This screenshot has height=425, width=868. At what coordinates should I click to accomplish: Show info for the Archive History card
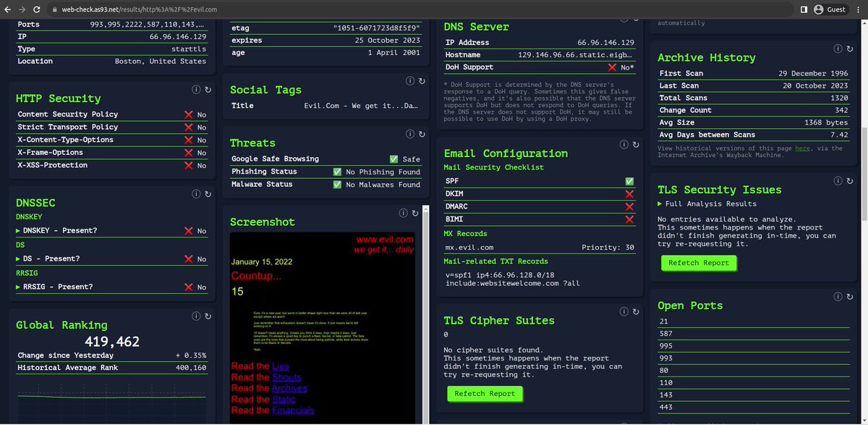[x=838, y=49]
